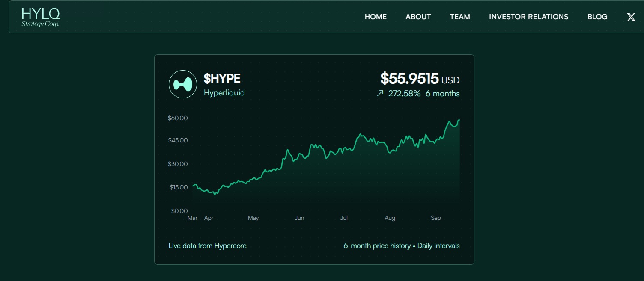
Task: Click the $0.00 y-axis label
Action: 179,211
